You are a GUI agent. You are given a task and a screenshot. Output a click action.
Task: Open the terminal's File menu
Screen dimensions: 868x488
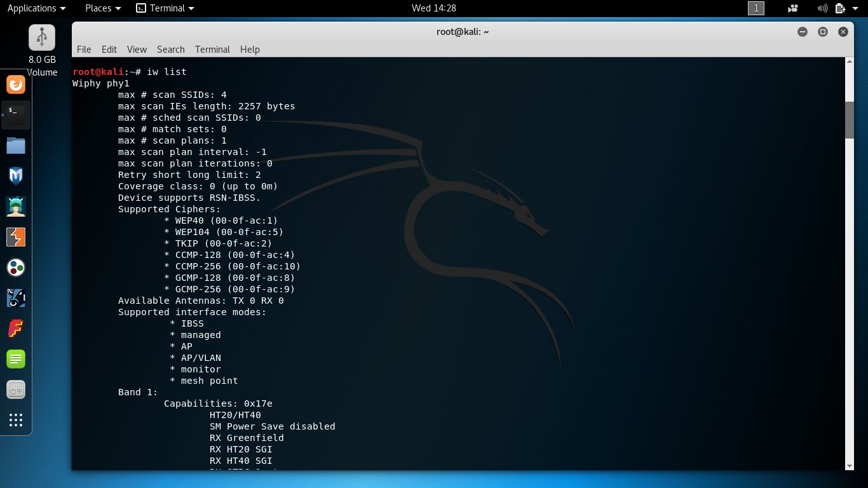pos(84,50)
